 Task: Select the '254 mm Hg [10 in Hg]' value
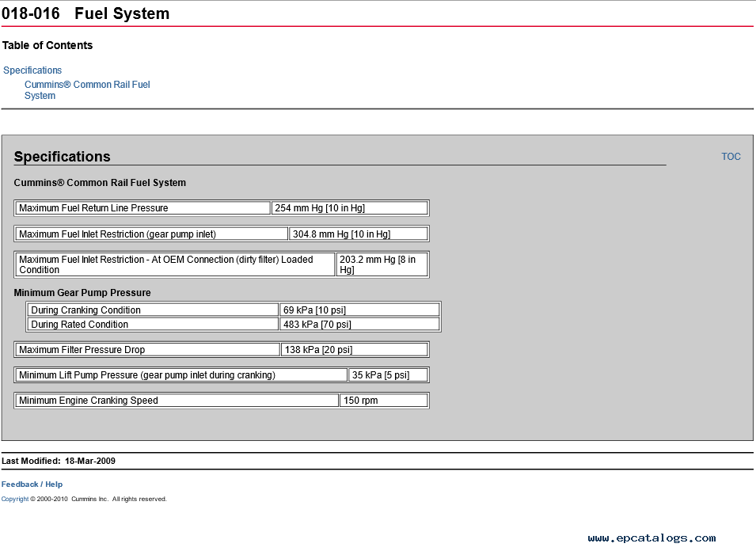(x=350, y=208)
